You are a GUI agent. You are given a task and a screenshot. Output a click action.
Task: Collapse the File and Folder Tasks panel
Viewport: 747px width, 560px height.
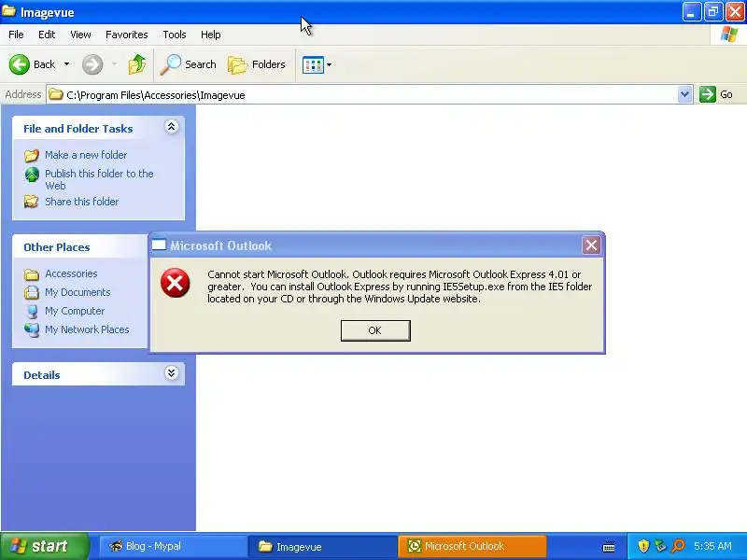click(x=172, y=127)
